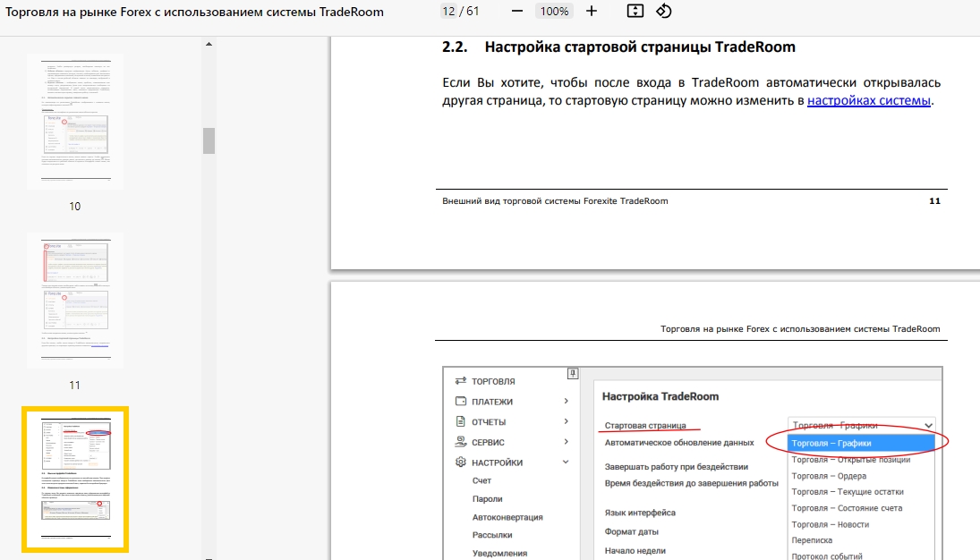The image size is (980, 560).
Task: Open the page 11 thumbnail
Action: [x=75, y=300]
